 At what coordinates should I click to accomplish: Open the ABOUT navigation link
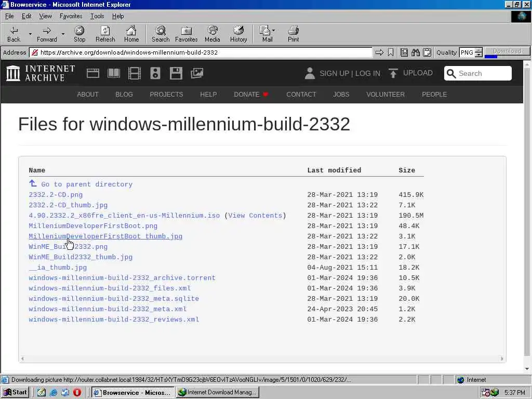(x=87, y=95)
